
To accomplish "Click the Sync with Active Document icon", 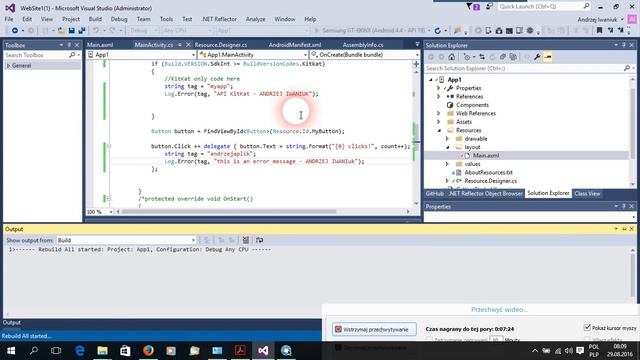I will coord(482,57).
